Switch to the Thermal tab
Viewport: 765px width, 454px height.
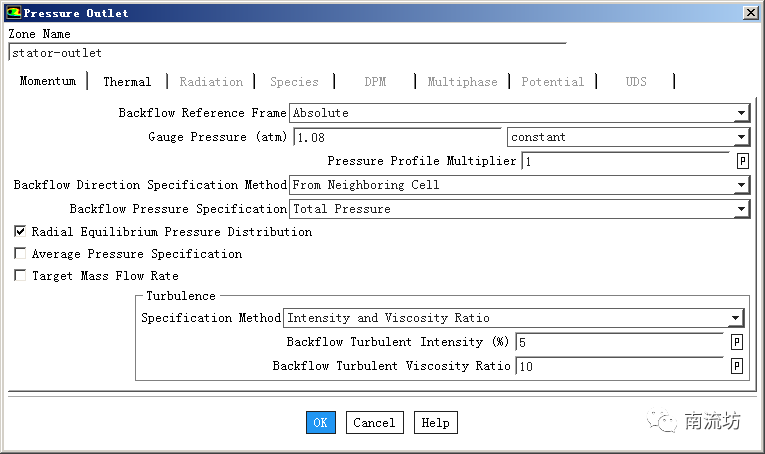tap(127, 82)
